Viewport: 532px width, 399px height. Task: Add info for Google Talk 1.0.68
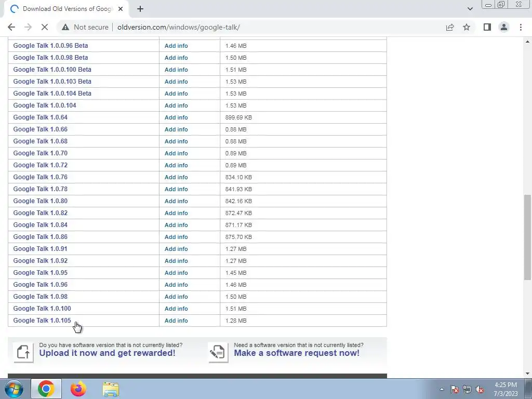pyautogui.click(x=176, y=141)
